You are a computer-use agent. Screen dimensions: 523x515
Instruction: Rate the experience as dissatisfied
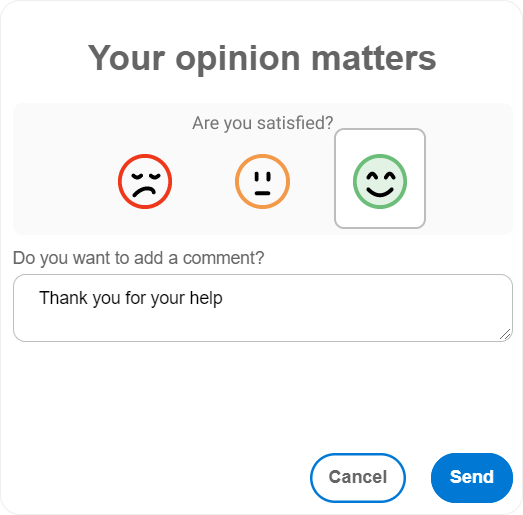tap(145, 181)
